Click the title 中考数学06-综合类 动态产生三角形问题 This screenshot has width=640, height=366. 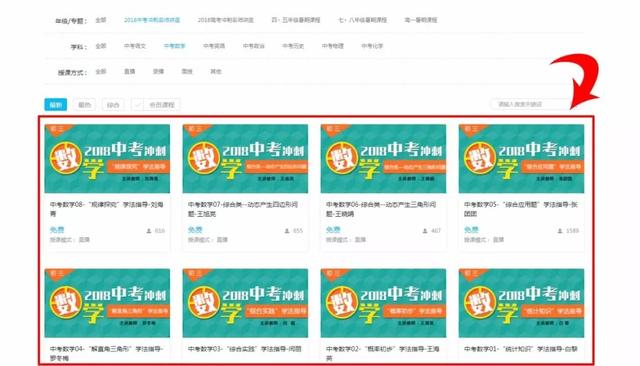coord(381,209)
